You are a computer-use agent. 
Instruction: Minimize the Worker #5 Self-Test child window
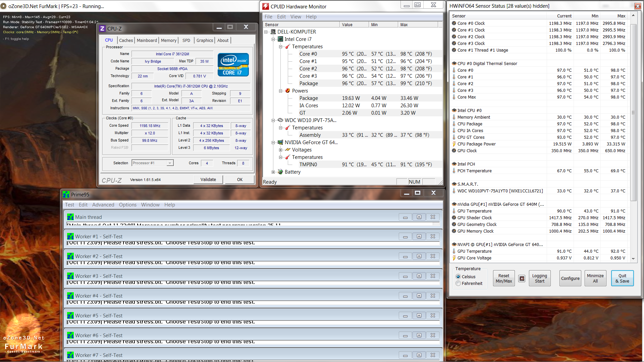point(405,316)
